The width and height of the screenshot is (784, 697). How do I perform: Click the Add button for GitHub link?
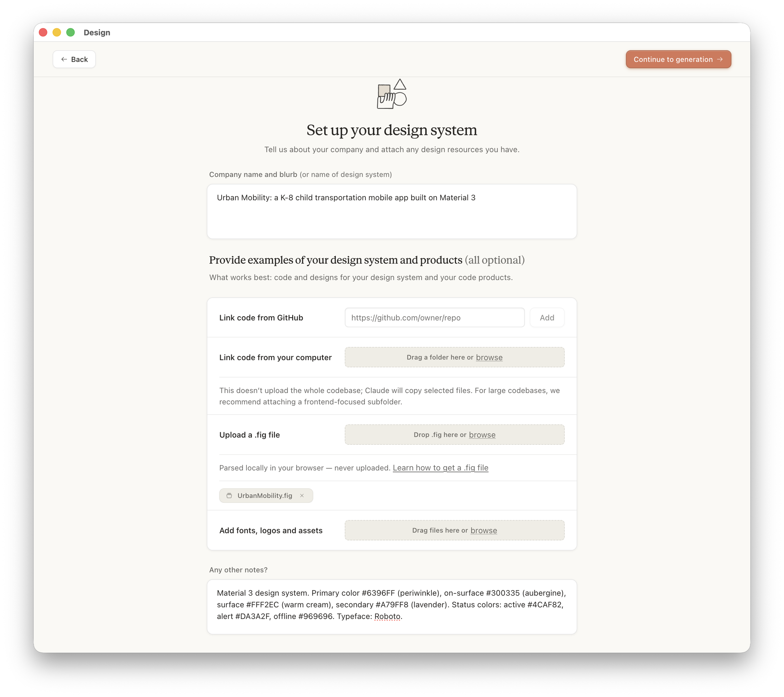(547, 318)
